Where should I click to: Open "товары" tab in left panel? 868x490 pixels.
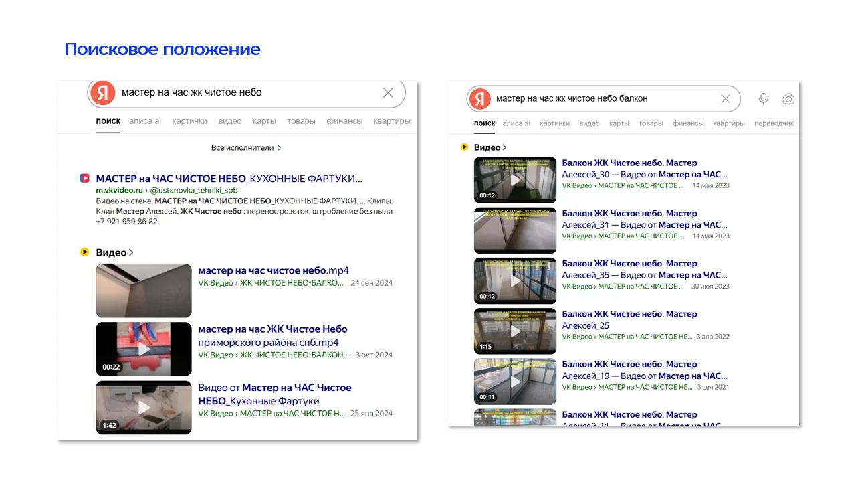302,121
